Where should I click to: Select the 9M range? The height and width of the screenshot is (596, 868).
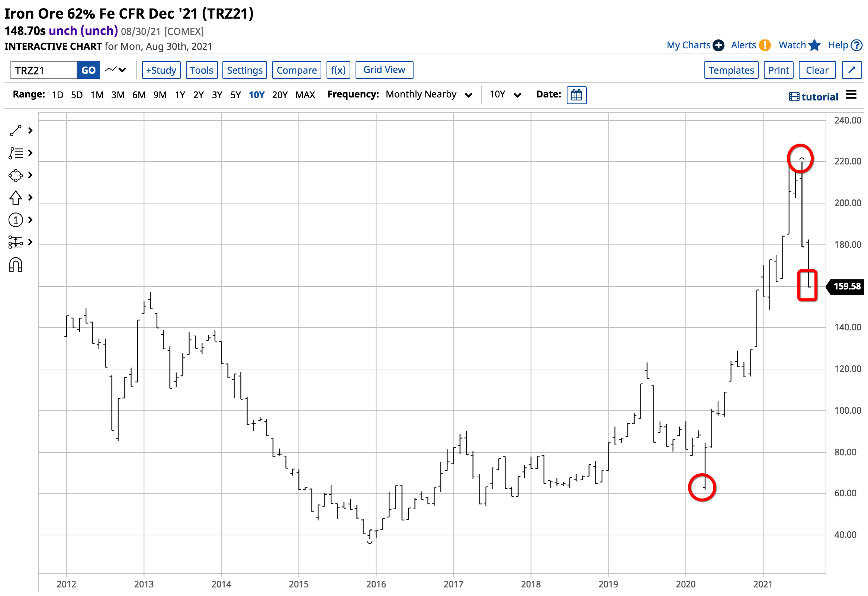pyautogui.click(x=160, y=95)
